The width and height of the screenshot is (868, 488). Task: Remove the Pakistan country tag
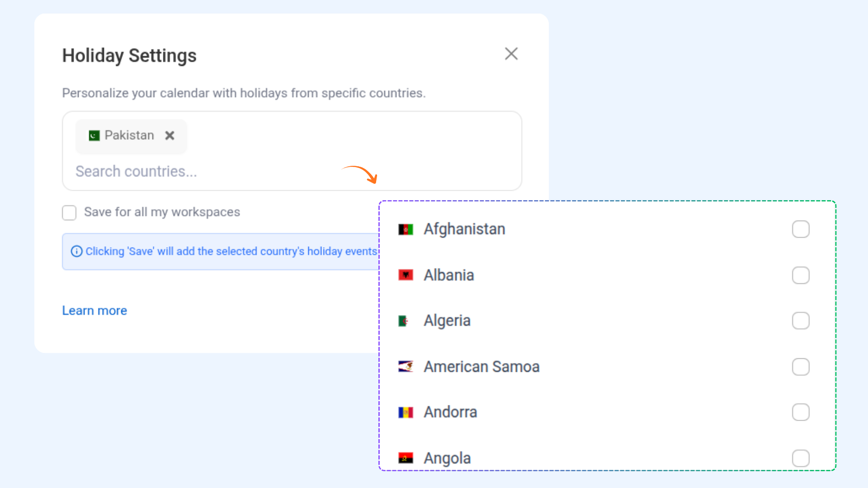170,136
